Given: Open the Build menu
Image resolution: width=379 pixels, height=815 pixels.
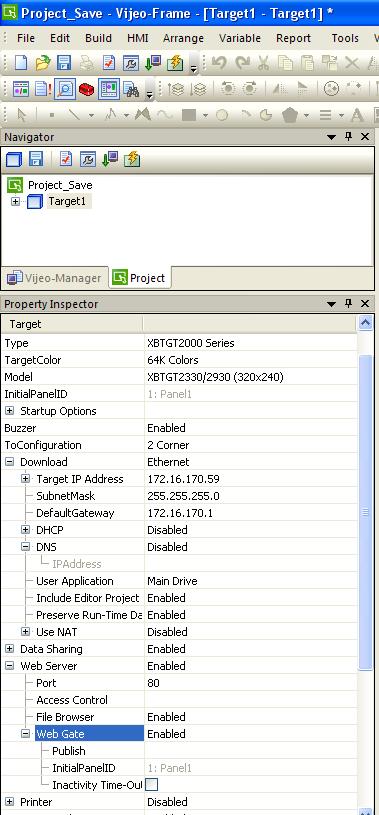Looking at the screenshot, I should (98, 38).
